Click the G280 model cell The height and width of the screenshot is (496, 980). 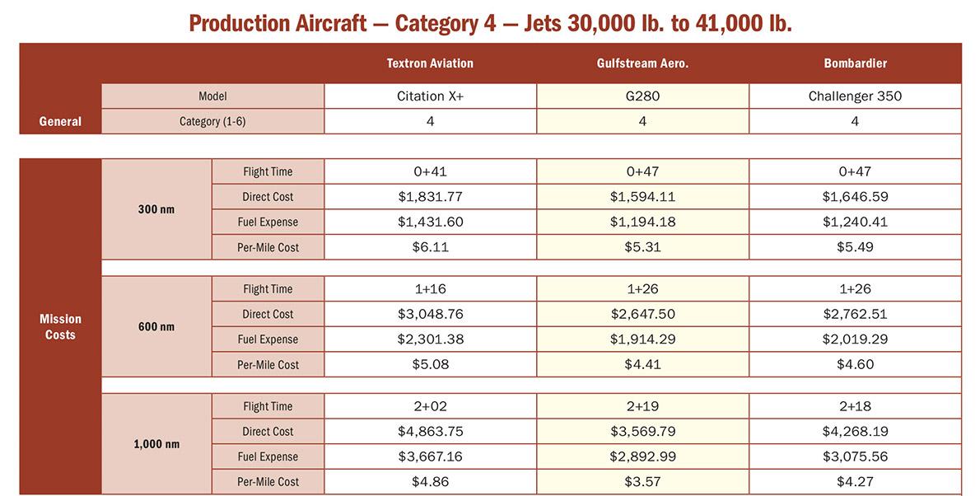(x=642, y=96)
